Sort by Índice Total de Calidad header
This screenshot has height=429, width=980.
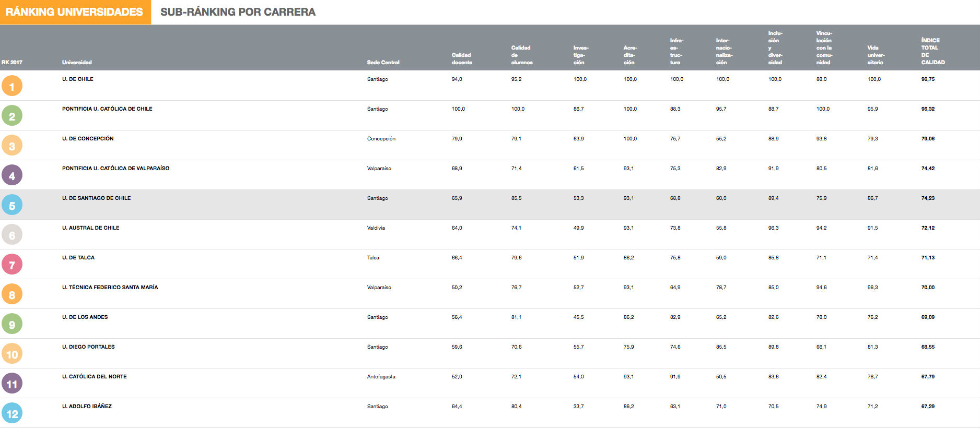pyautogui.click(x=932, y=51)
